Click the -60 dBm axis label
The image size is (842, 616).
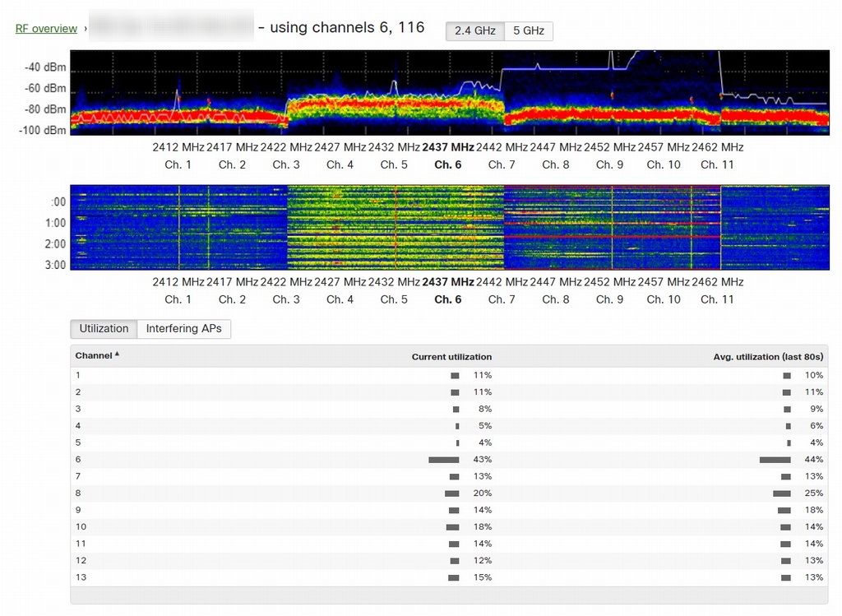tap(45, 88)
